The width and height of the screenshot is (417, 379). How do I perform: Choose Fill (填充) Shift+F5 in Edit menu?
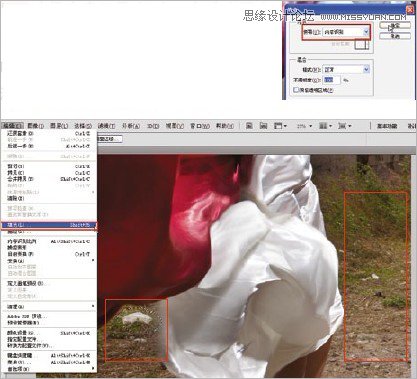(49, 225)
